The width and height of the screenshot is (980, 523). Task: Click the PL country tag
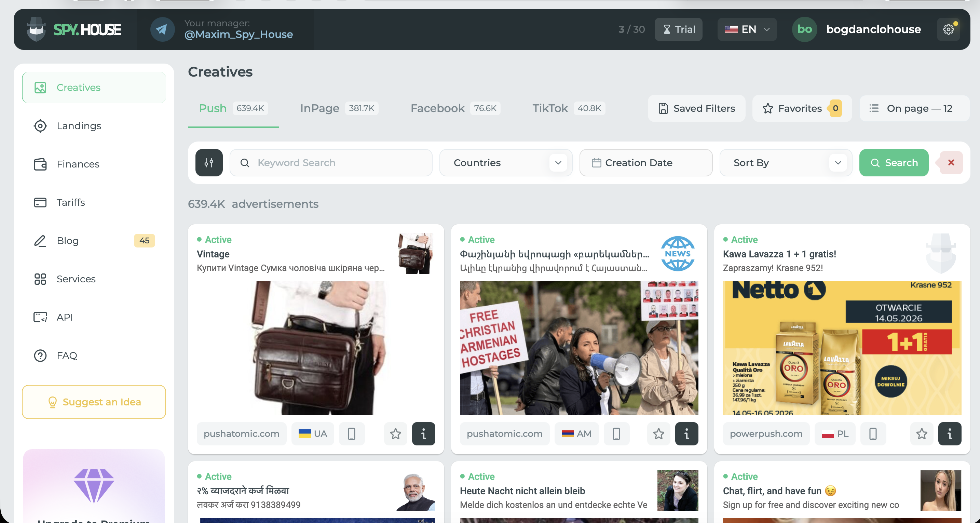[x=835, y=433]
